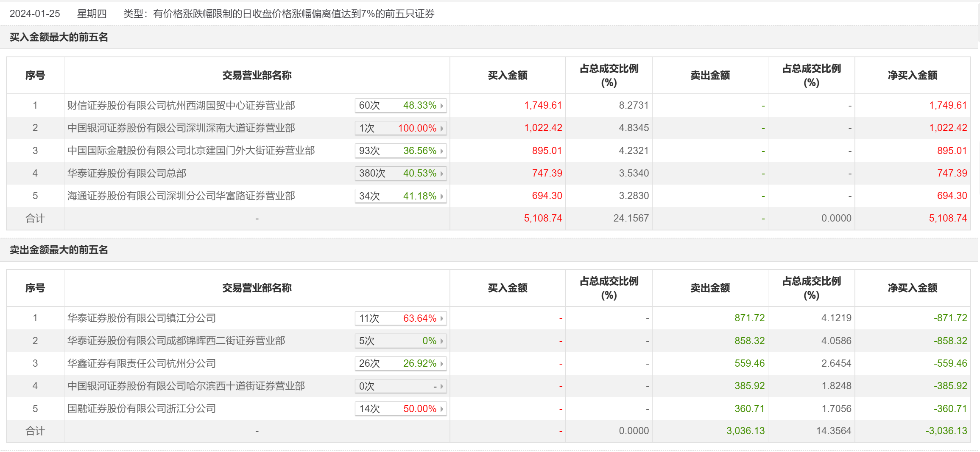
Task: Open 中国国际金融北京建国门外大街证券营业部 link
Action: pyautogui.click(x=191, y=151)
